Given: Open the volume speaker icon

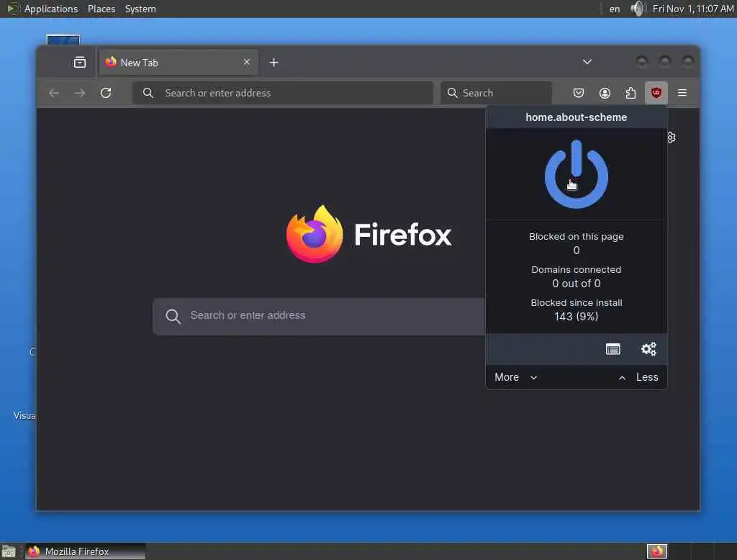Looking at the screenshot, I should point(638,9).
